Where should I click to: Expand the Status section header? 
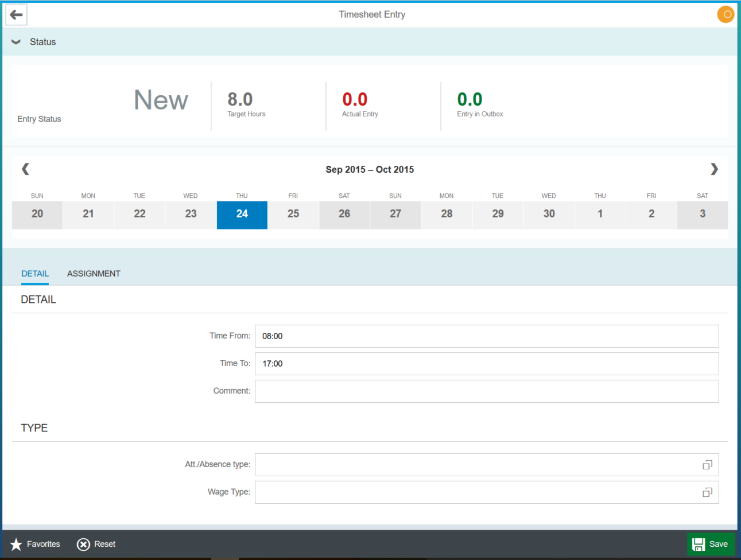click(x=40, y=41)
